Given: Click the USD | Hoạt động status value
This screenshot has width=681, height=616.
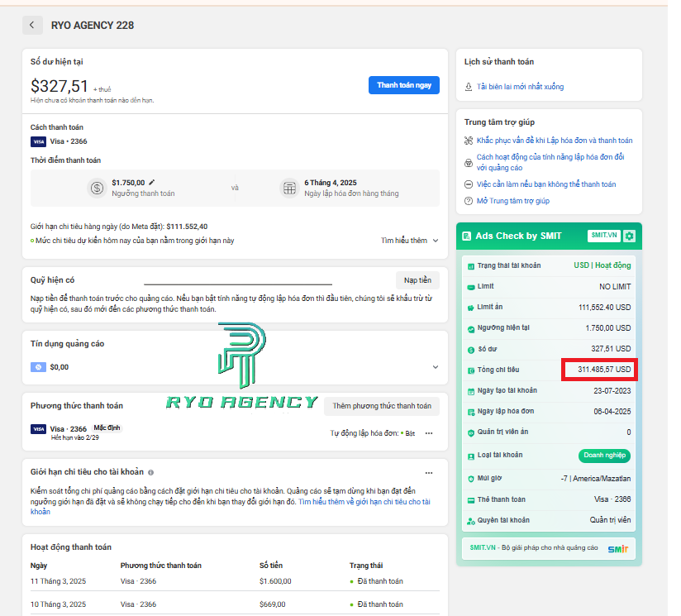Looking at the screenshot, I should tap(602, 265).
